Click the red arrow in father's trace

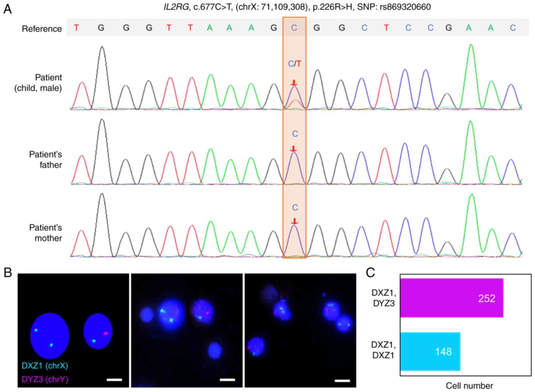pos(294,149)
